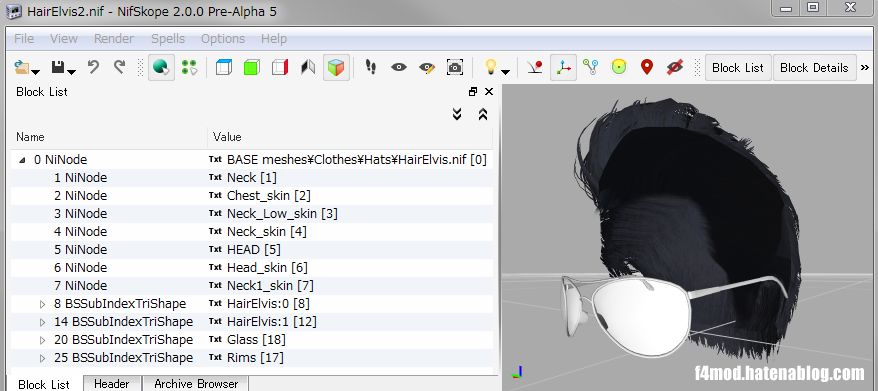This screenshot has height=391, width=878.
Task: Expand the 25 BSSubIndexTriShape row
Action: pyautogui.click(x=43, y=358)
